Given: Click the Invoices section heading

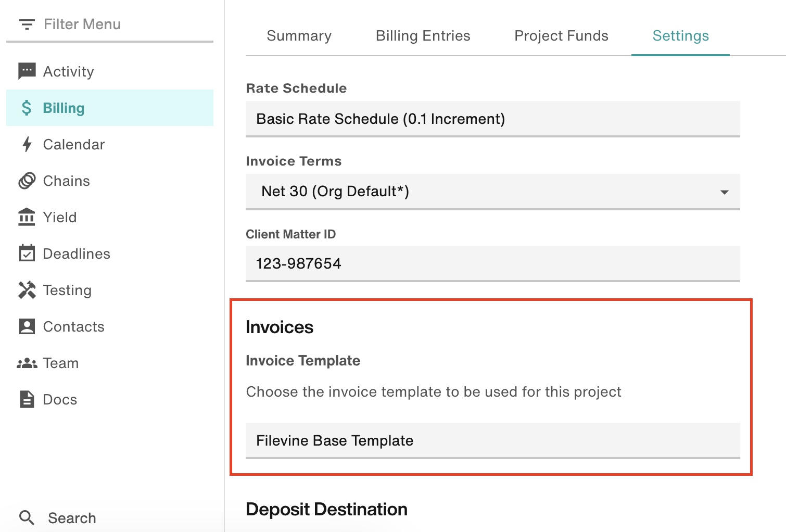Looking at the screenshot, I should [280, 327].
